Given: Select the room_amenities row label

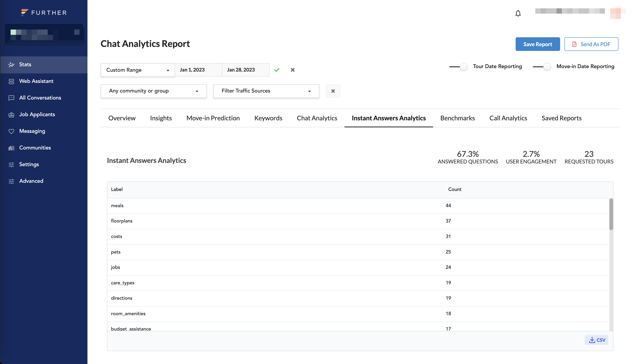Looking at the screenshot, I should 128,314.
